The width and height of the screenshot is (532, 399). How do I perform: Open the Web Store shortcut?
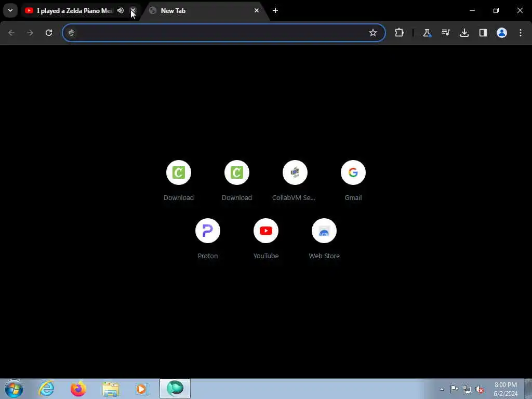click(x=324, y=238)
